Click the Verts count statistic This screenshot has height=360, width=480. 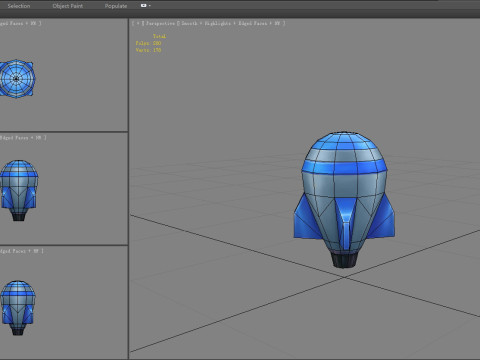coord(148,50)
